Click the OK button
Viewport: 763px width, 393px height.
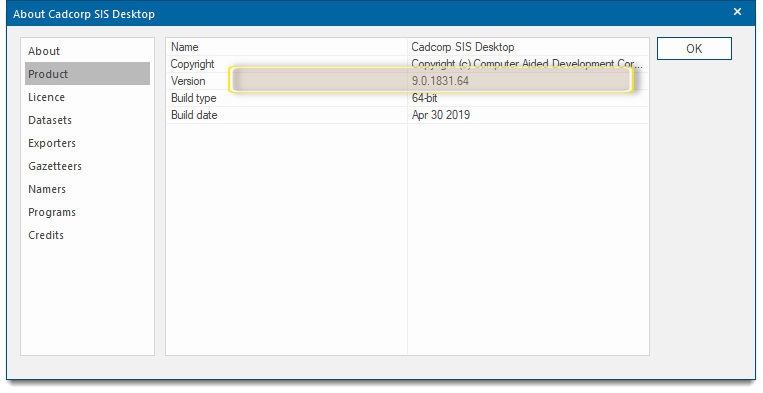point(694,49)
